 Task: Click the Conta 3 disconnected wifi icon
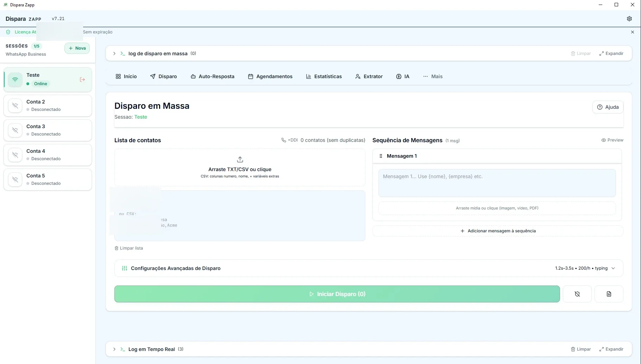(15, 130)
